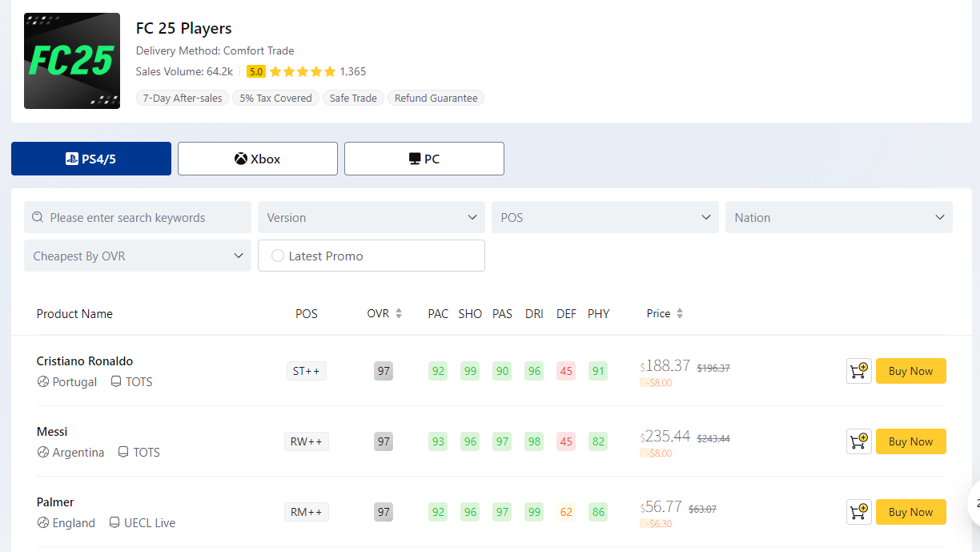Click the five-star rating icons
The width and height of the screenshot is (980, 552).
(x=303, y=71)
